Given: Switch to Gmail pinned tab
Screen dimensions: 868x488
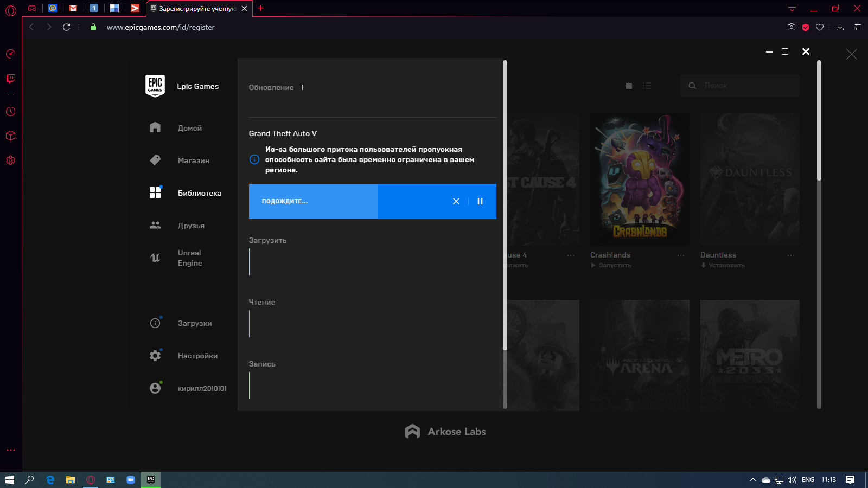Looking at the screenshot, I should 73,8.
